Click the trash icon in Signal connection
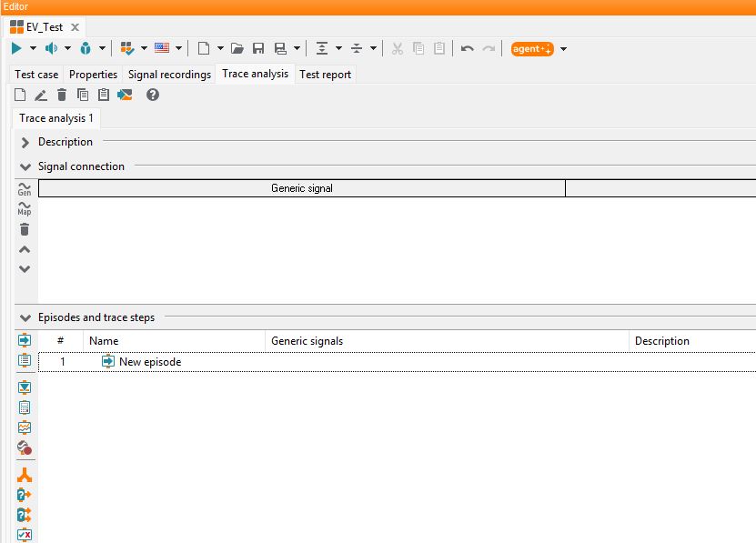This screenshot has height=543, width=756. 25,229
